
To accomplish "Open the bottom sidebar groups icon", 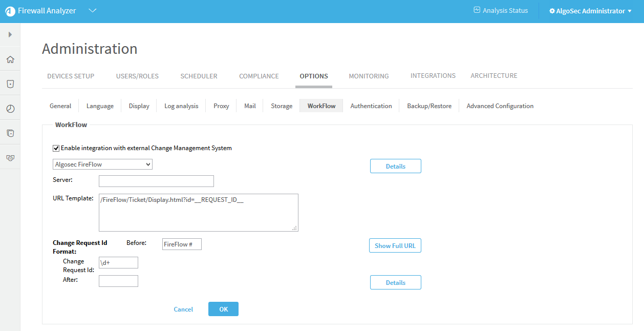I will tap(10, 158).
